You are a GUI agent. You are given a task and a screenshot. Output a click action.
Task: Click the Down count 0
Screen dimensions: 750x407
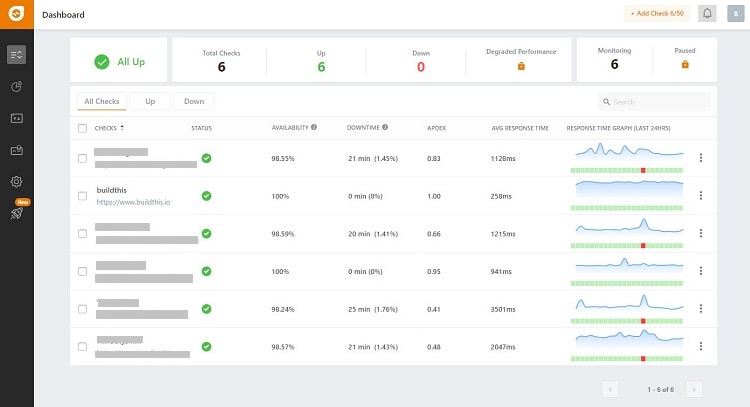coord(421,67)
